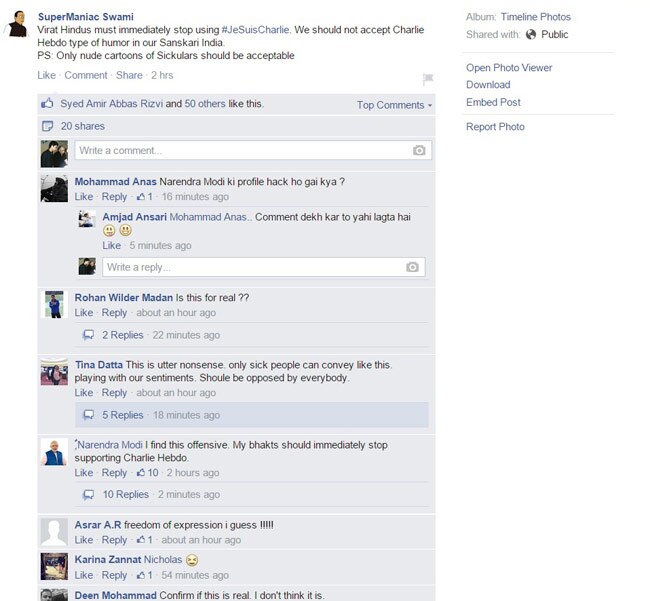
Task: Expand 2 Replies under Rohan Wilder Madan
Action: [x=123, y=335]
